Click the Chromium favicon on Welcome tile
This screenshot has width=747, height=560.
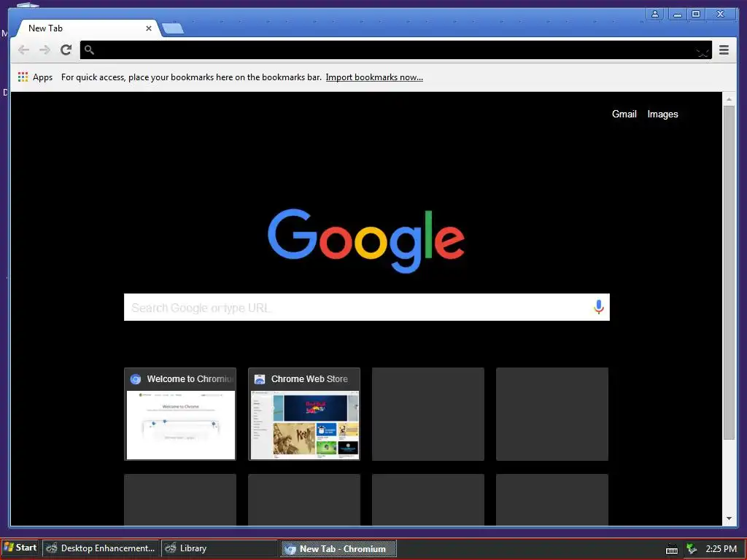coord(135,379)
